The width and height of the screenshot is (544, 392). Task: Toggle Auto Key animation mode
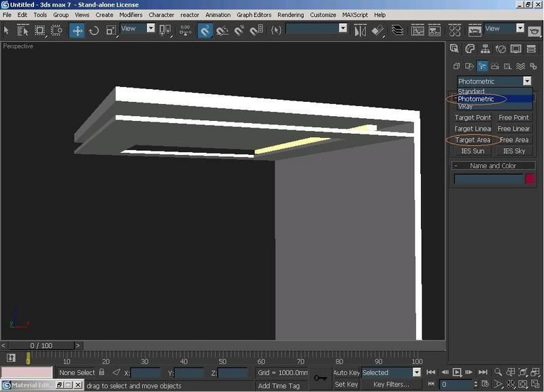tap(346, 372)
